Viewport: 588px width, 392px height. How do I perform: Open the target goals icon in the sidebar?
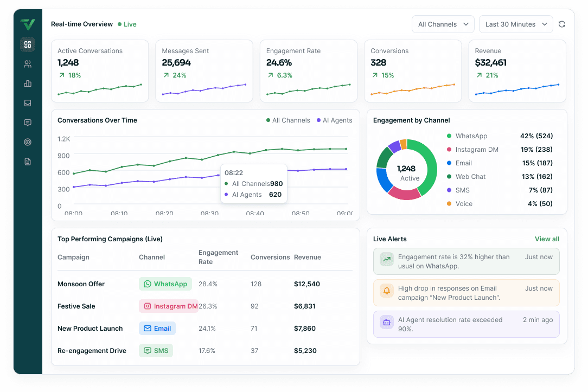[x=28, y=142]
